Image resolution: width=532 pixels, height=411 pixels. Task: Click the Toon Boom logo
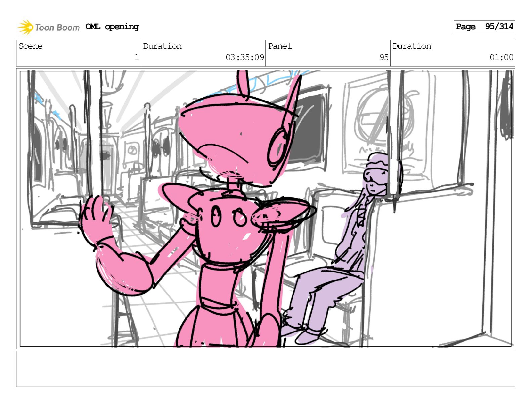(x=49, y=27)
